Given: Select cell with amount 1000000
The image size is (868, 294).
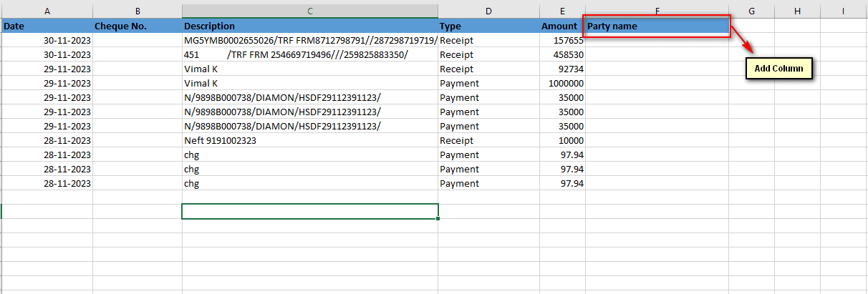Looking at the screenshot, I should click(x=561, y=83).
